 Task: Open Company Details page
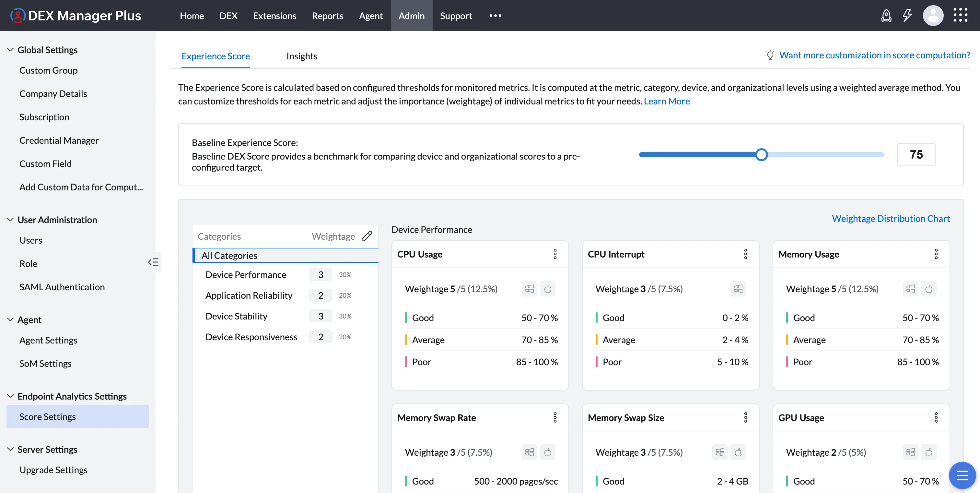coord(53,94)
